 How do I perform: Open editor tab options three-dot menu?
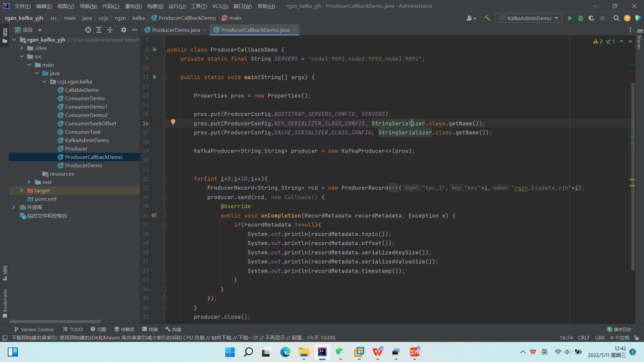pos(630,30)
